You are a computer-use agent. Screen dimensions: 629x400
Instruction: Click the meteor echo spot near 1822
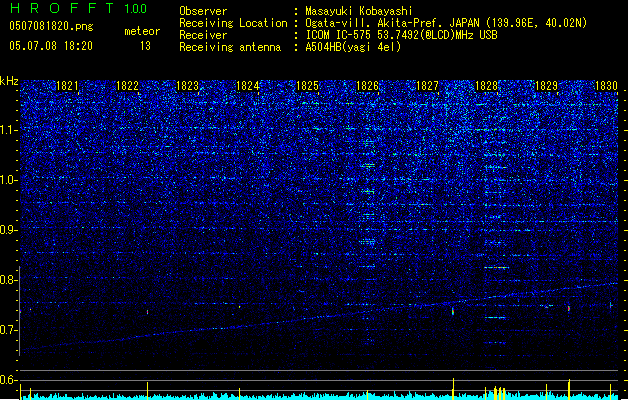pyautogui.click(x=147, y=312)
